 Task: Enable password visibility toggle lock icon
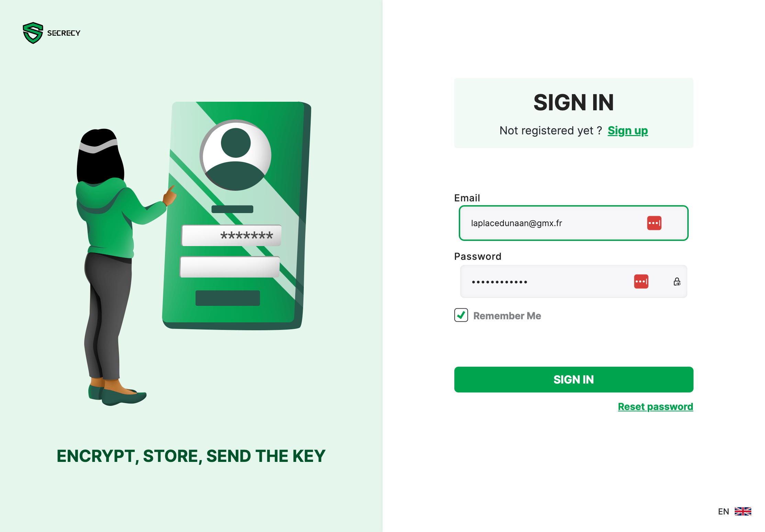[x=676, y=281]
